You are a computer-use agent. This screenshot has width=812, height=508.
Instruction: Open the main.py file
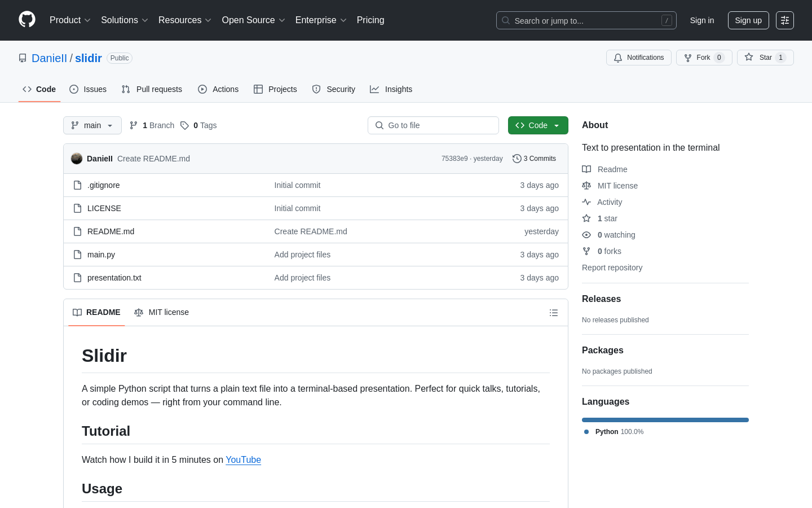[101, 255]
